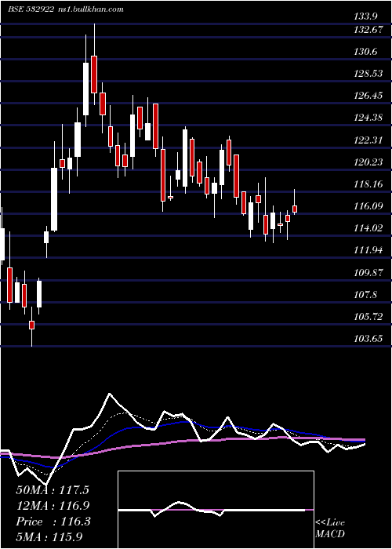
Task: Click the '50MA : 117.5' readout
Action: click(53, 490)
